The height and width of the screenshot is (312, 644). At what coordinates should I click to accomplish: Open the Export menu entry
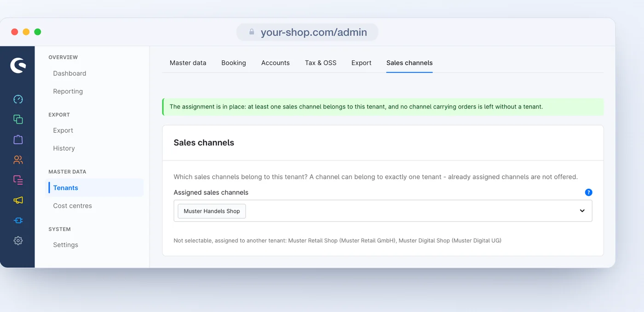(x=63, y=130)
